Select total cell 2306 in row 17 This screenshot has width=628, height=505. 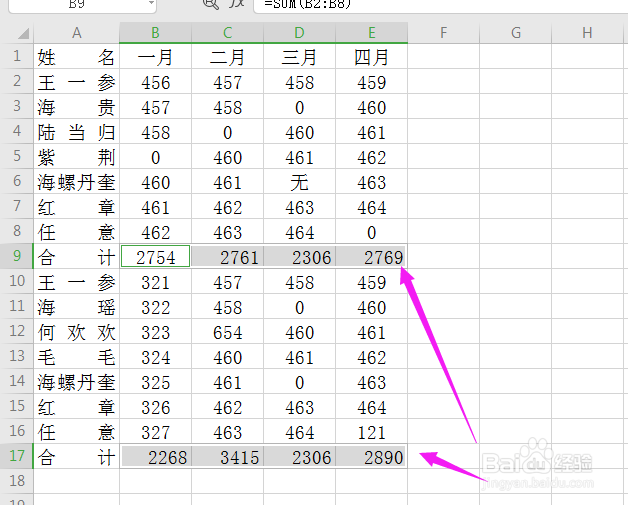click(x=300, y=457)
